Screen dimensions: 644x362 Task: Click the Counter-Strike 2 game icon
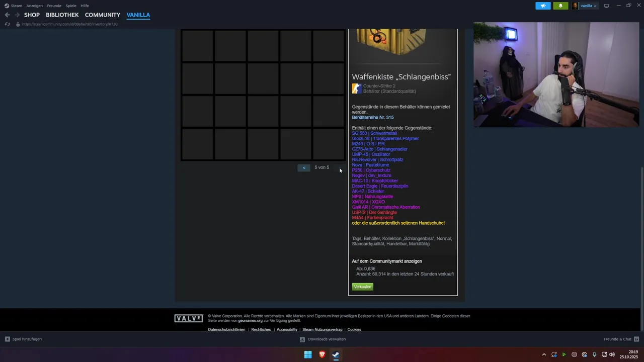coord(357,88)
